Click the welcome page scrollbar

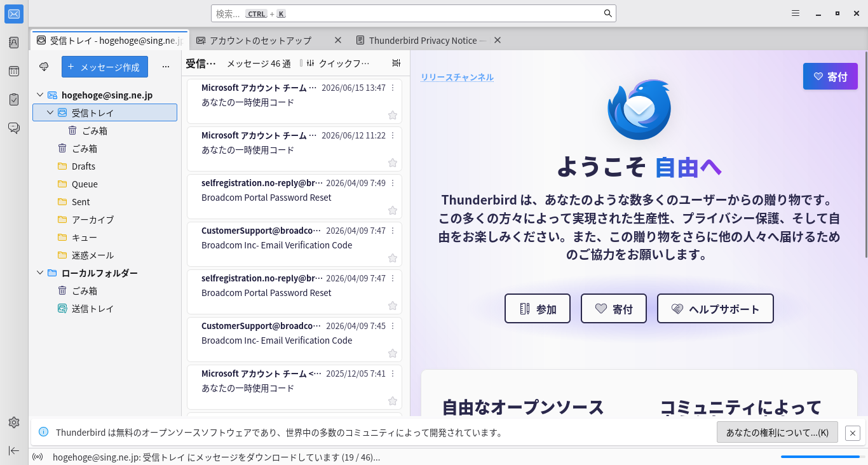tap(865, 154)
